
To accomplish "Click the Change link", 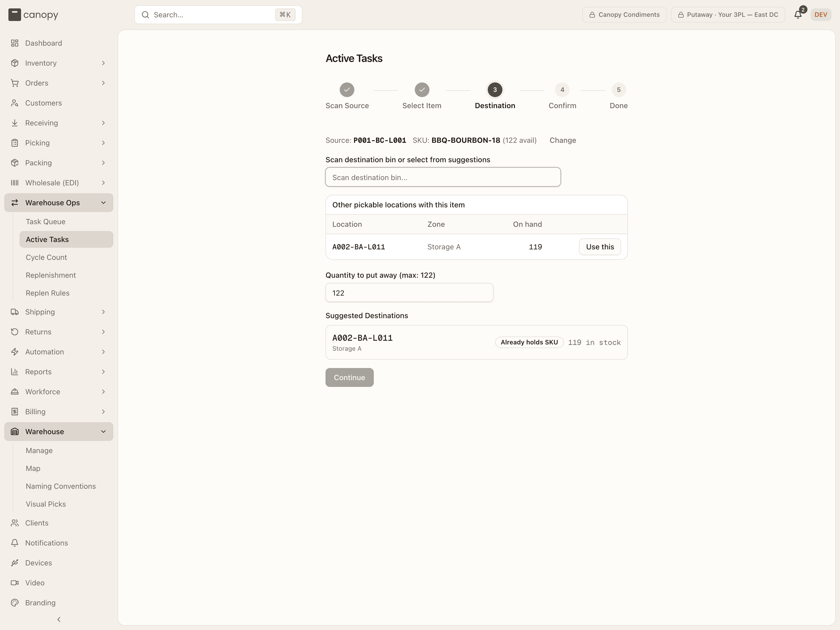I will pyautogui.click(x=562, y=140).
